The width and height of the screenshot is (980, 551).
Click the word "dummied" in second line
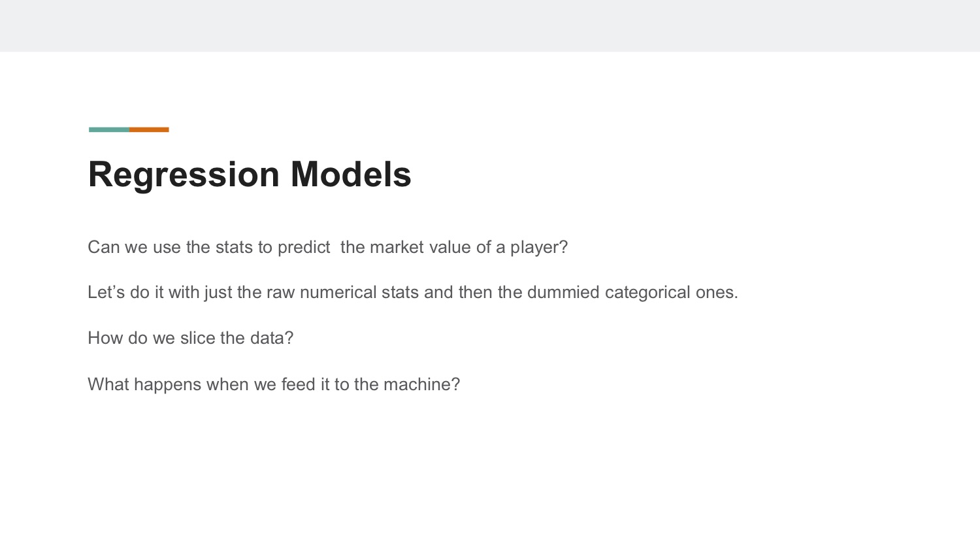click(x=563, y=292)
